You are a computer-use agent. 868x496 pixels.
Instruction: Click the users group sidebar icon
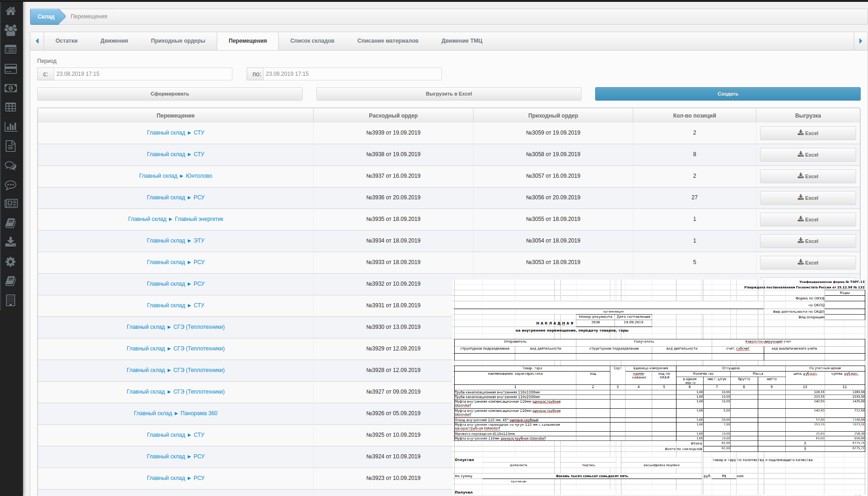[x=11, y=30]
